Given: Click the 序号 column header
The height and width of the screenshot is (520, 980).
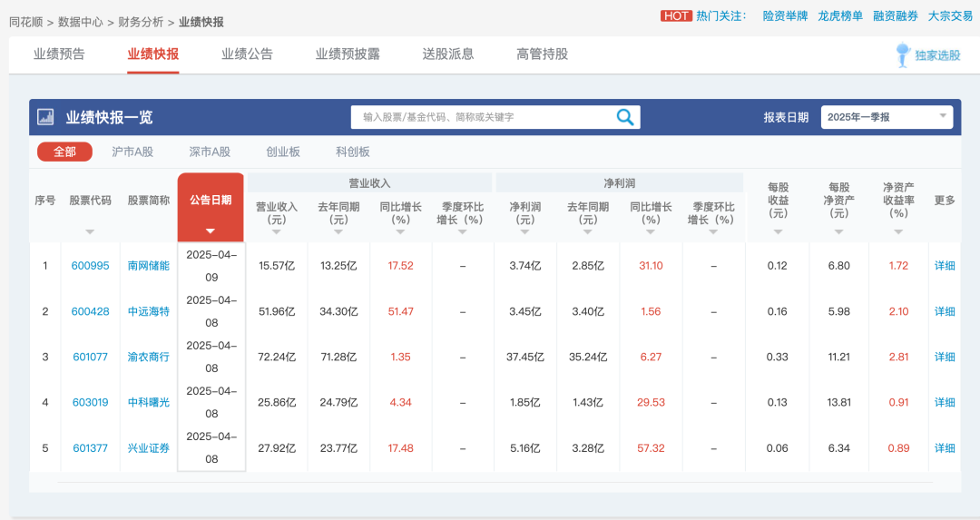Looking at the screenshot, I should [45, 201].
